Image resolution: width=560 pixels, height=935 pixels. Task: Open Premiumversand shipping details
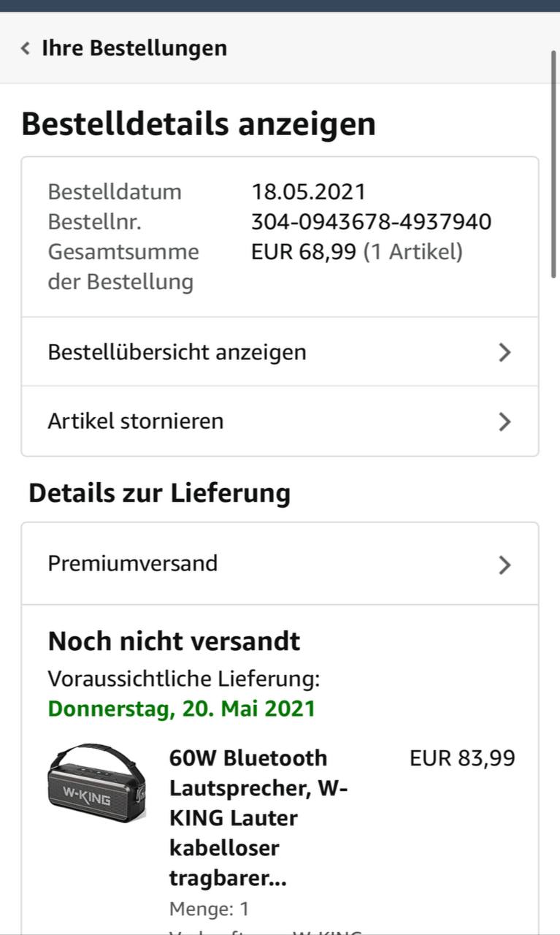[133, 563]
